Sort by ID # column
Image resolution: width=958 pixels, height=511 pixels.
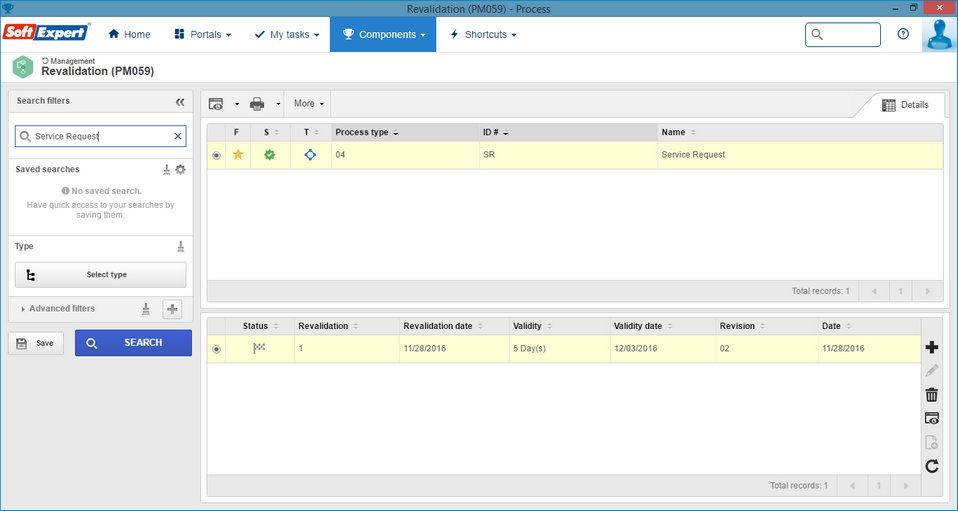point(568,132)
